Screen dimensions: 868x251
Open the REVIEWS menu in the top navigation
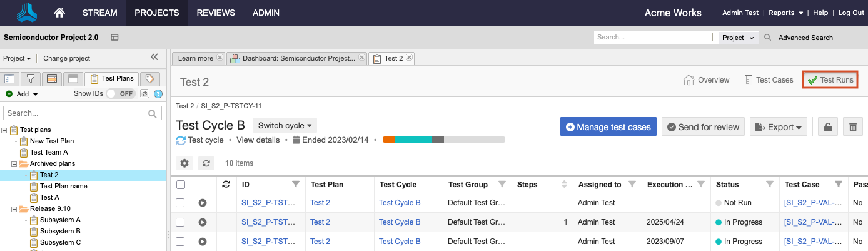(x=216, y=13)
